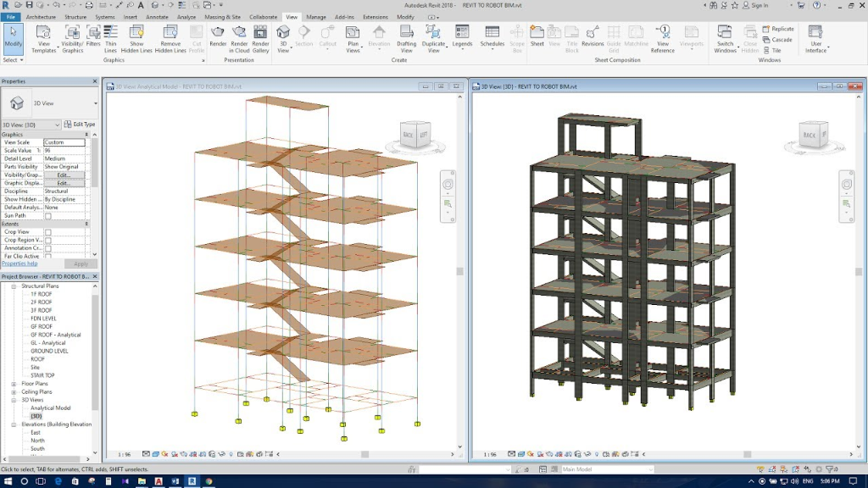Open the Render tool
This screenshot has height=488, width=868.
[x=218, y=36]
